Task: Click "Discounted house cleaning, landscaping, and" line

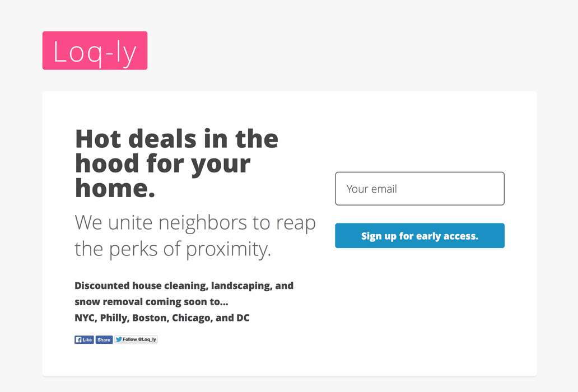Action: (184, 286)
